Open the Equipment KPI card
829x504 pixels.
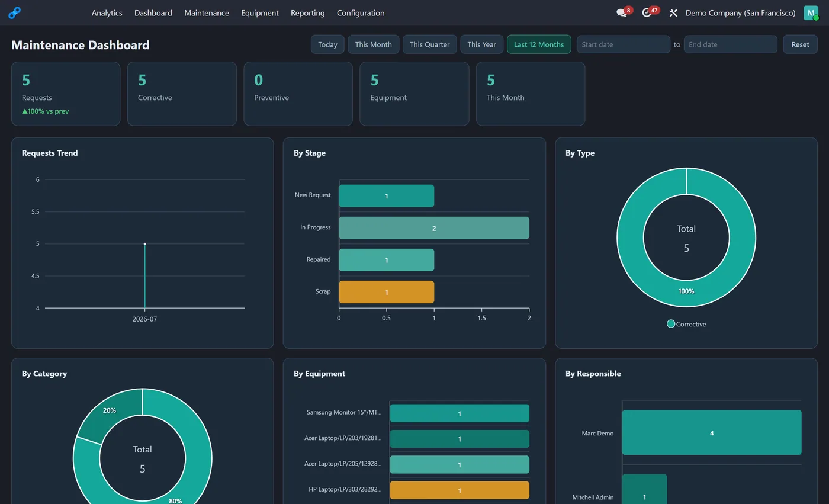point(415,94)
